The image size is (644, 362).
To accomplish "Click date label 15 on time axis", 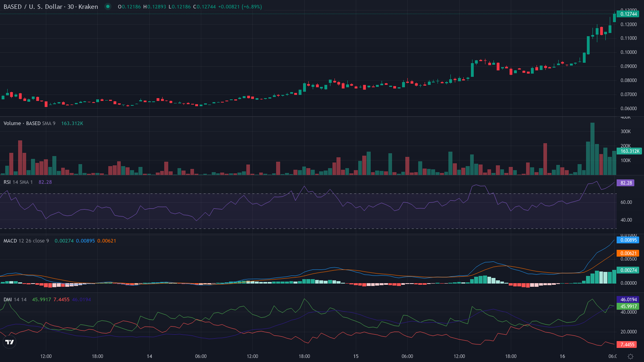I will tap(356, 356).
